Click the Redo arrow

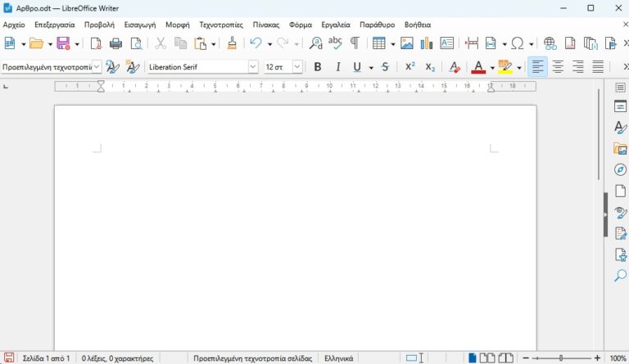tap(283, 43)
